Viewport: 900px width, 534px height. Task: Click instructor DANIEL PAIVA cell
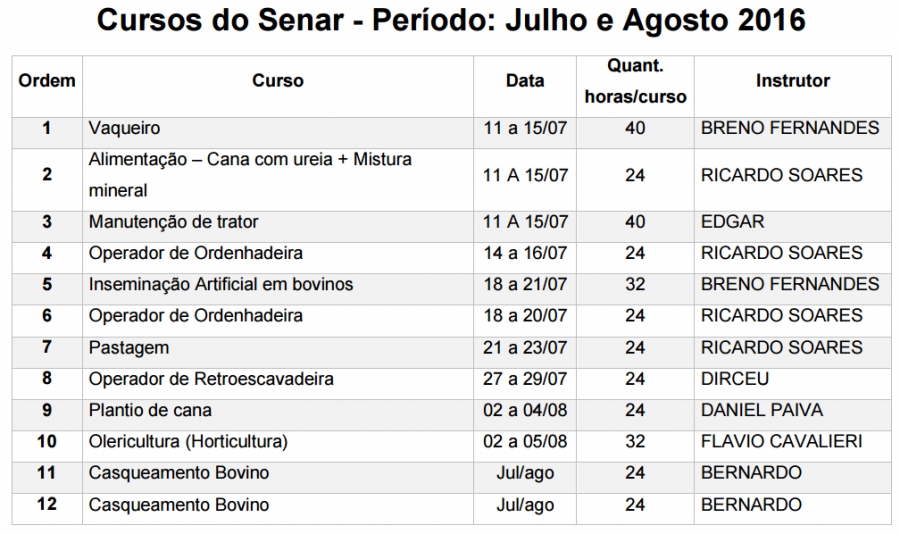(x=793, y=410)
